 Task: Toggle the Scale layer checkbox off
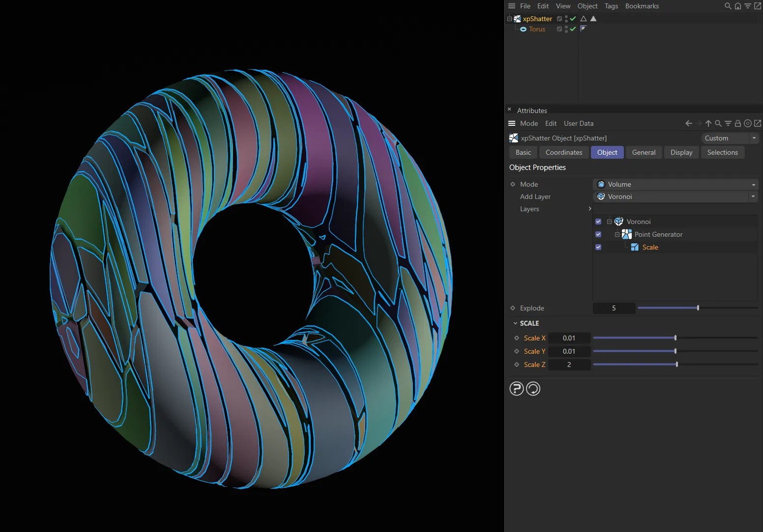coord(598,247)
